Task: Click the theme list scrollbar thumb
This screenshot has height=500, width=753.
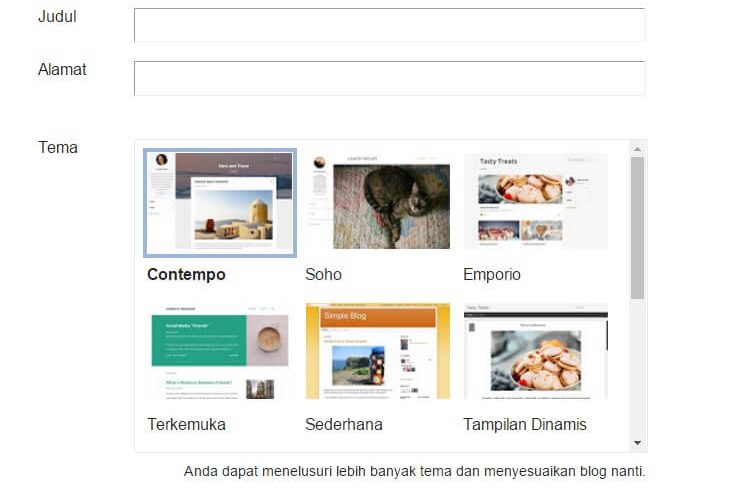Action: click(637, 228)
